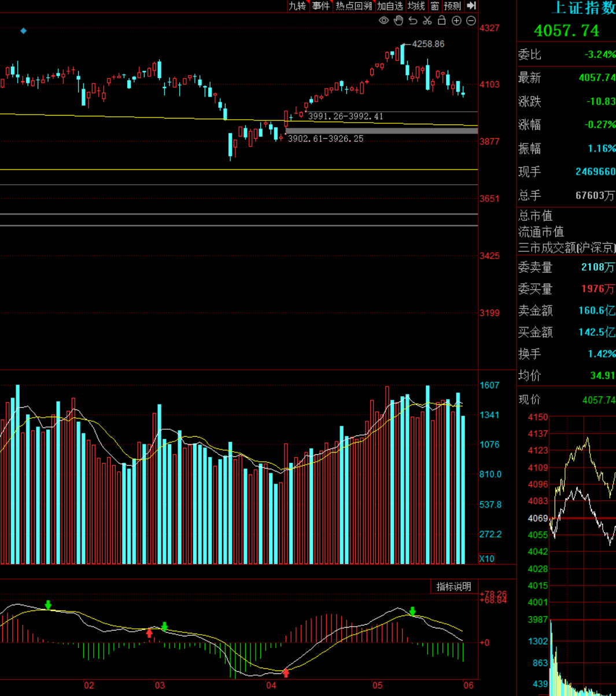
Task: Toggle the 热点回溯 overlay
Action: coord(353,6)
